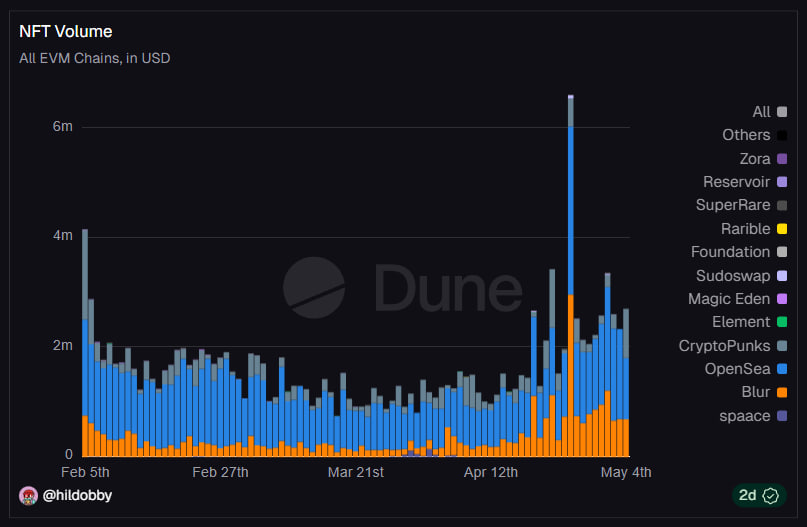Click the Apr 12th x-axis label
This screenshot has height=527, width=807.
tap(490, 472)
